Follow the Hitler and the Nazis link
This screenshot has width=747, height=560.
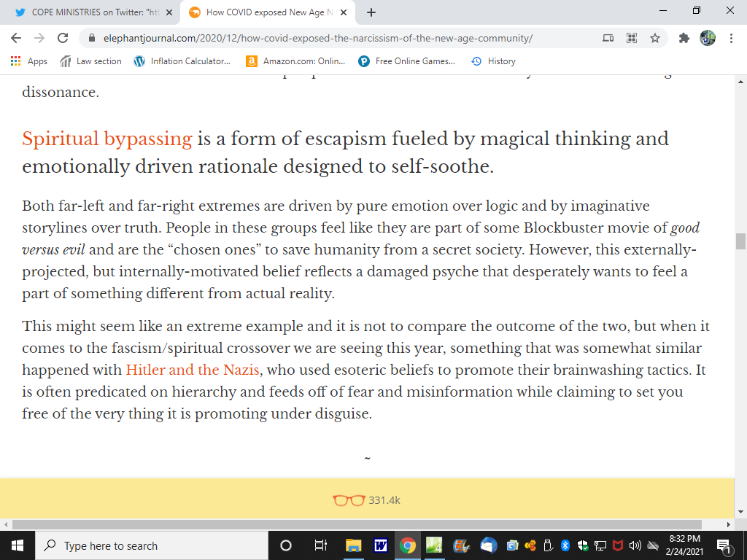[193, 370]
